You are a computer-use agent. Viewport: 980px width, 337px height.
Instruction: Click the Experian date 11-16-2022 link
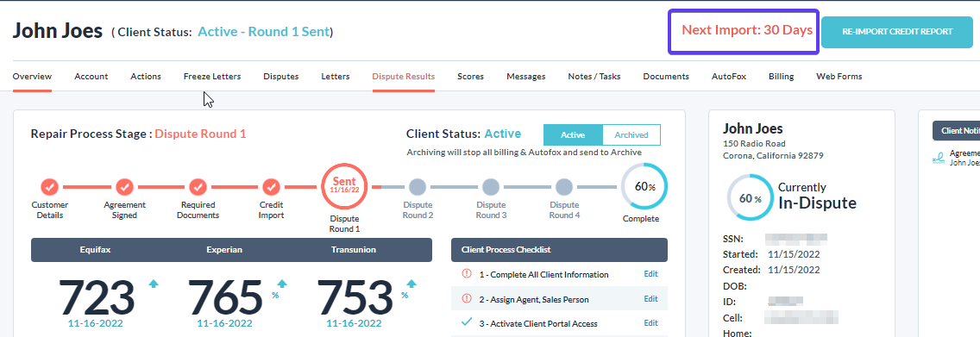click(x=224, y=323)
